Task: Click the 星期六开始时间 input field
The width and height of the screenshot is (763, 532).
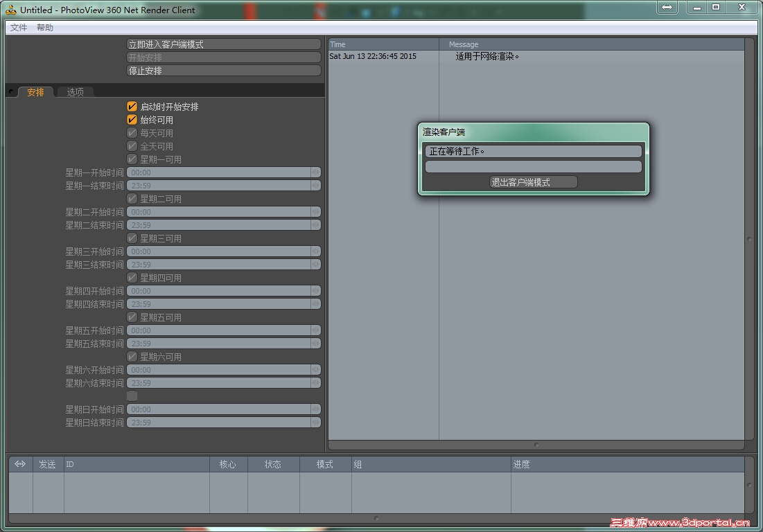Action: [x=219, y=370]
